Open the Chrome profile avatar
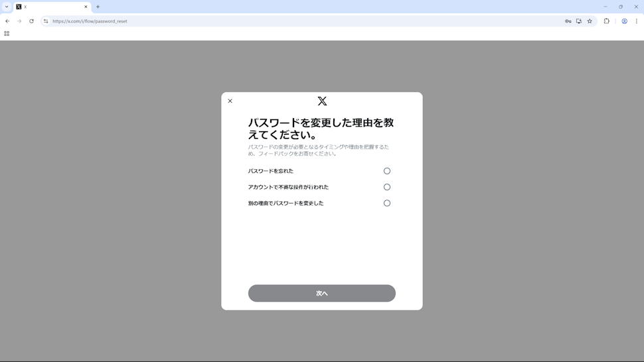Image resolution: width=644 pixels, height=362 pixels. 624,21
